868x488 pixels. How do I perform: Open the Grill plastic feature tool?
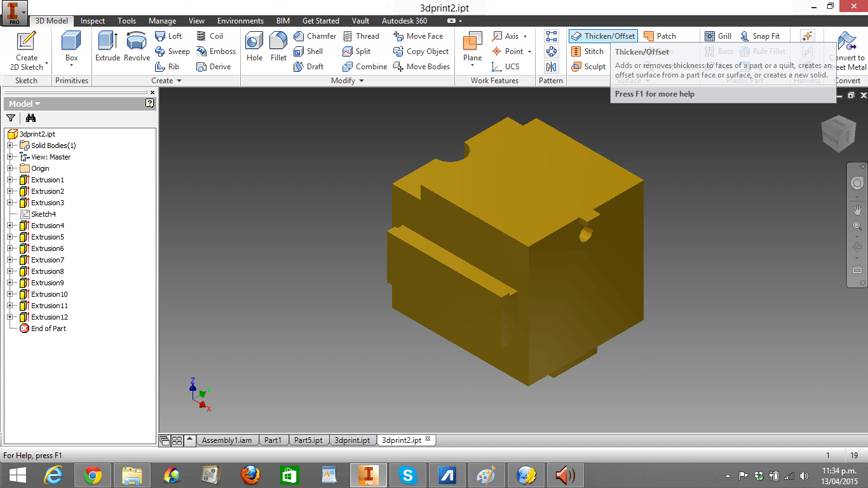click(x=718, y=36)
